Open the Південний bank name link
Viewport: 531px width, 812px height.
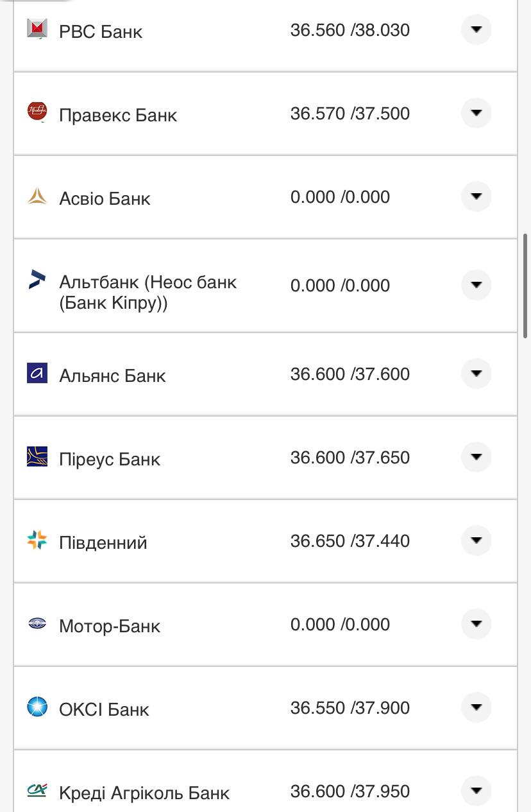pyautogui.click(x=103, y=542)
